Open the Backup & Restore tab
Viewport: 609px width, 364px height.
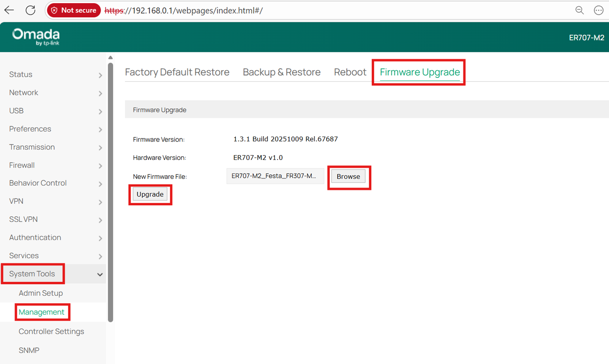281,72
